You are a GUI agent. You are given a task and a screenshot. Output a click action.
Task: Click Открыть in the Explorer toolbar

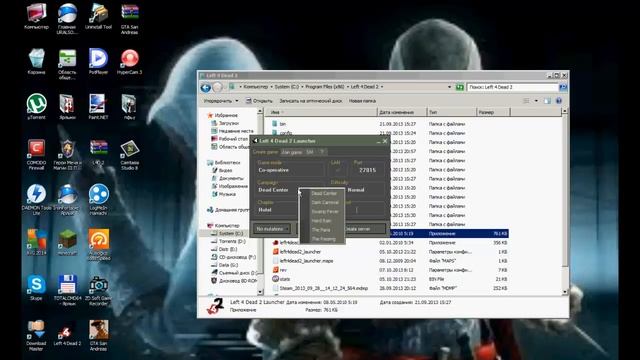point(259,101)
